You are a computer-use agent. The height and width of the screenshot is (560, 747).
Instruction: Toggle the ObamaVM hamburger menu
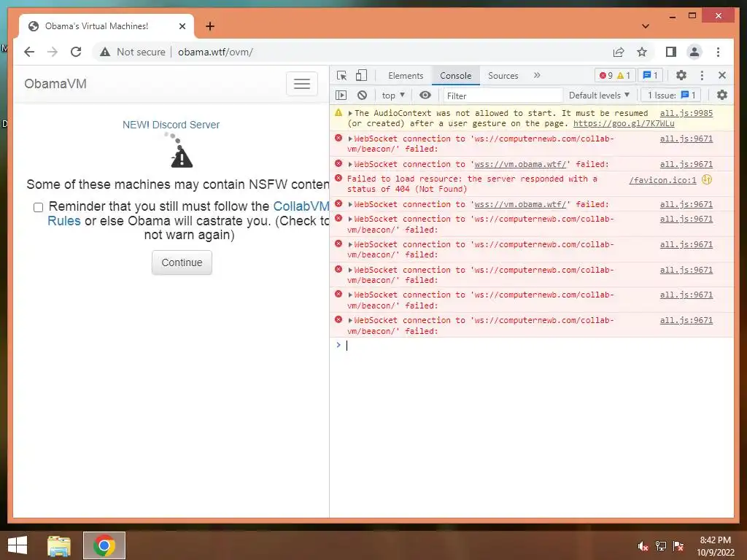point(301,84)
